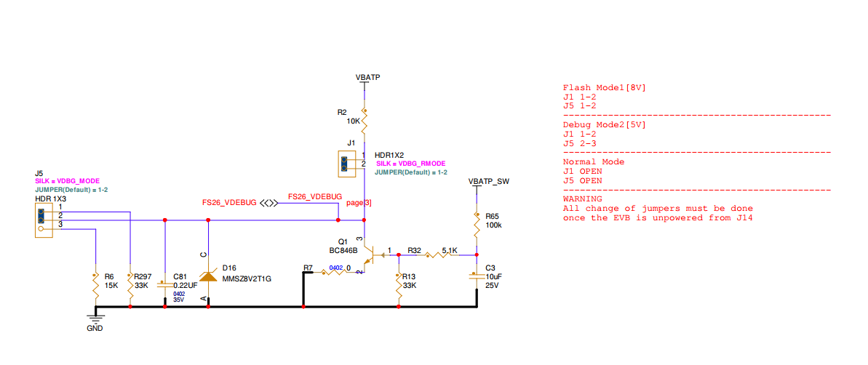Image resolution: width=868 pixels, height=365 pixels.
Task: Select the 10K value of R2
Action: pyautogui.click(x=353, y=121)
